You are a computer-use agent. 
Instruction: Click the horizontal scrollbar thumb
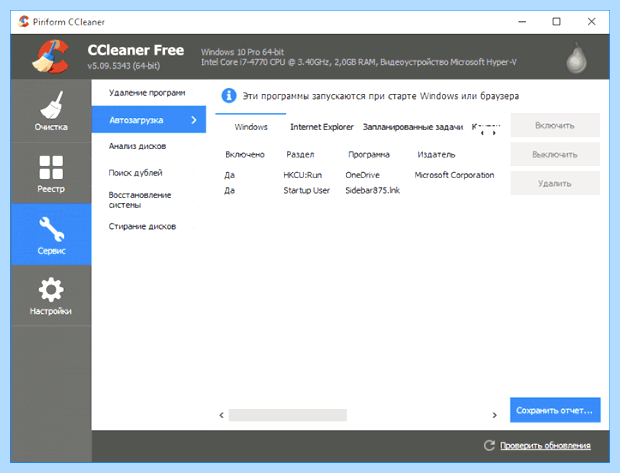coord(288,415)
